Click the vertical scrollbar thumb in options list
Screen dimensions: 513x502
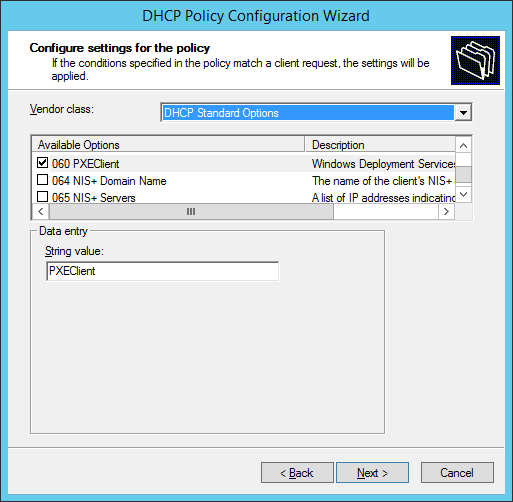coord(463,174)
